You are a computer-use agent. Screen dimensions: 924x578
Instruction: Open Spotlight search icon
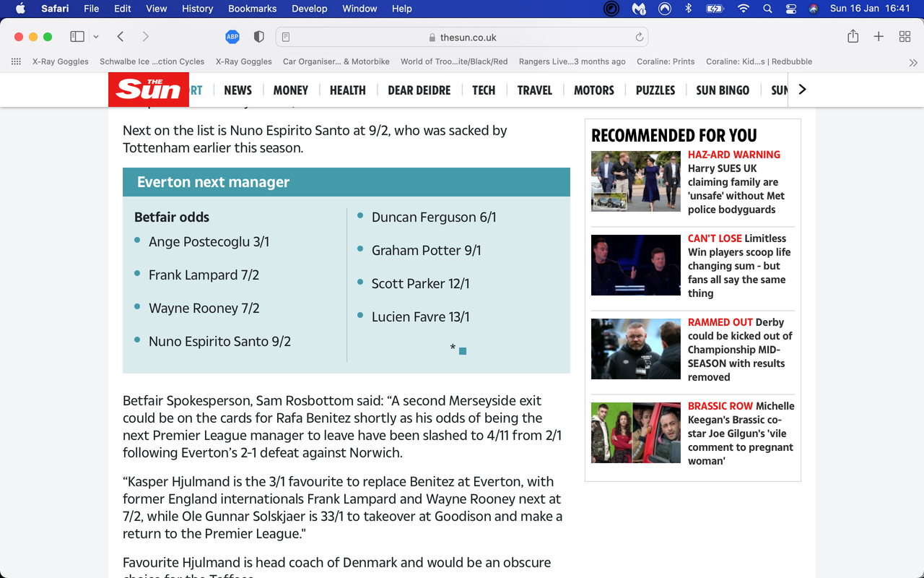click(x=767, y=9)
